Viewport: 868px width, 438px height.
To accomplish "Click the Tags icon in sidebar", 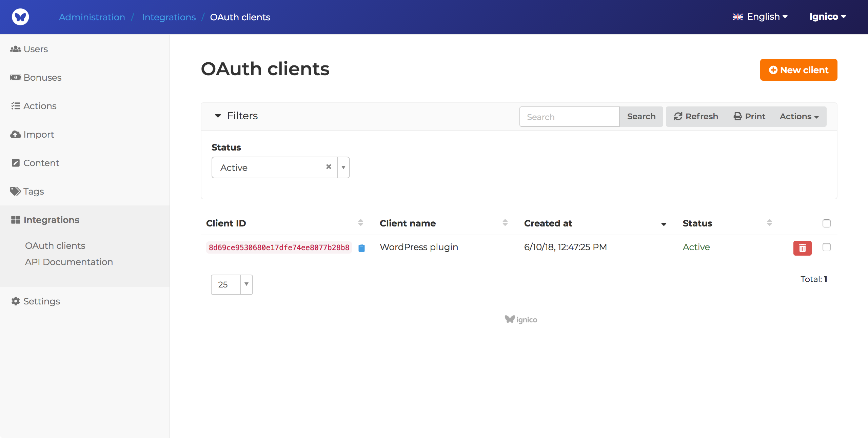I will click(16, 192).
